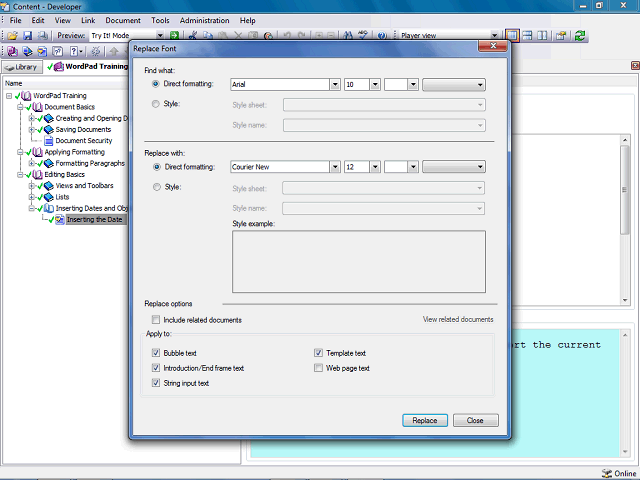Viewport: 640px width, 480px height.
Task: Select Find what Style radio button
Action: click(x=156, y=104)
